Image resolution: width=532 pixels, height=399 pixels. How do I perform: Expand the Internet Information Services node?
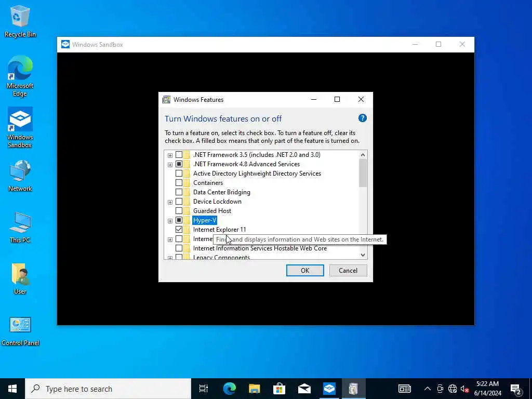pyautogui.click(x=170, y=240)
